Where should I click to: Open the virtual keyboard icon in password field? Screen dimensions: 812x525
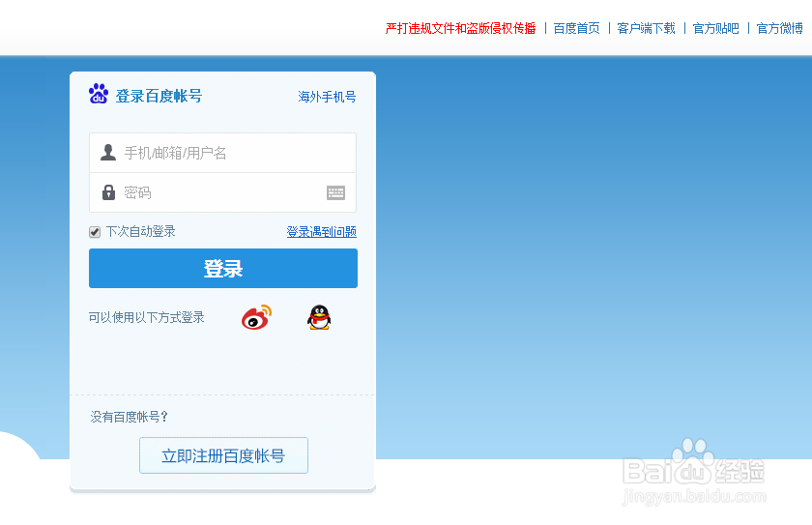tap(335, 192)
